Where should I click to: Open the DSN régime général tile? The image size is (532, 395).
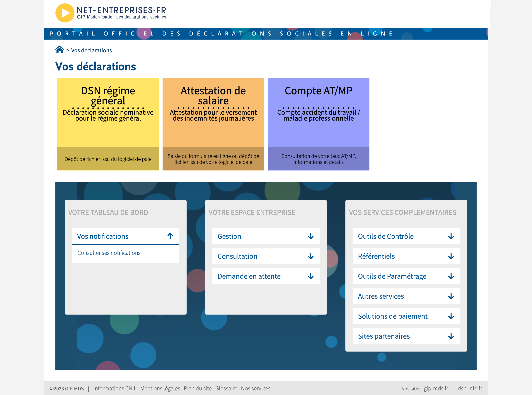tap(108, 124)
